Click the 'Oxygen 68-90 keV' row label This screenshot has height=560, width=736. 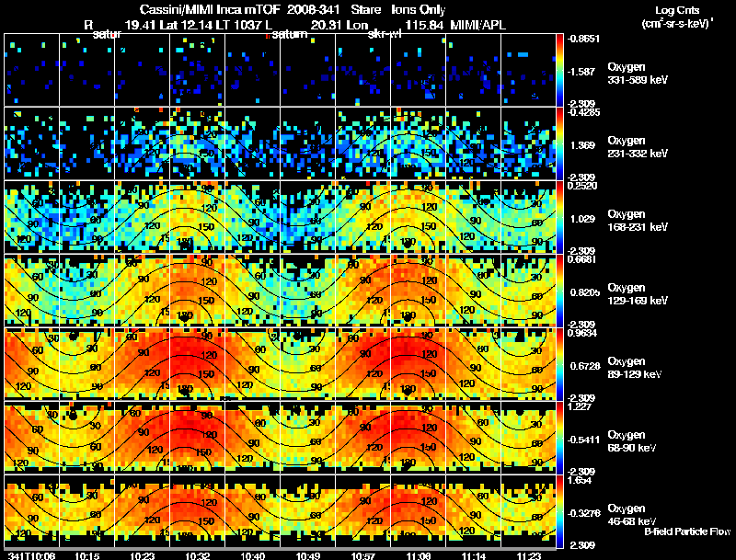(632, 441)
